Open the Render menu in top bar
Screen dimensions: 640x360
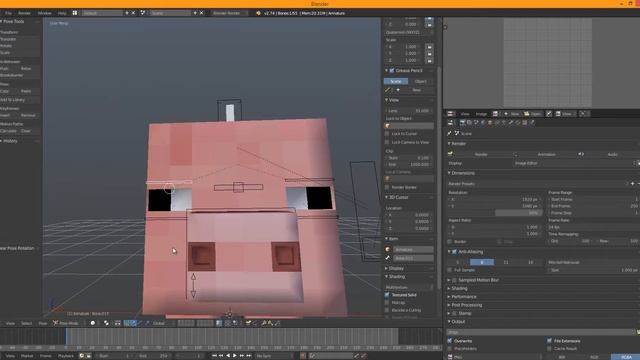coord(24,13)
